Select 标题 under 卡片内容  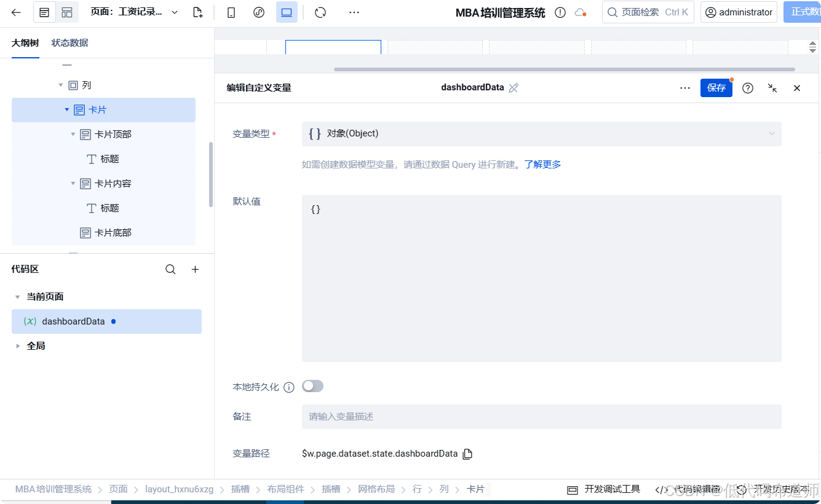103,208
